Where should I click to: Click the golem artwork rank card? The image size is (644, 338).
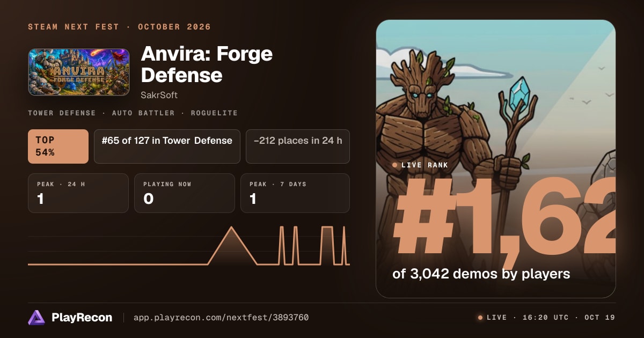coord(495,159)
